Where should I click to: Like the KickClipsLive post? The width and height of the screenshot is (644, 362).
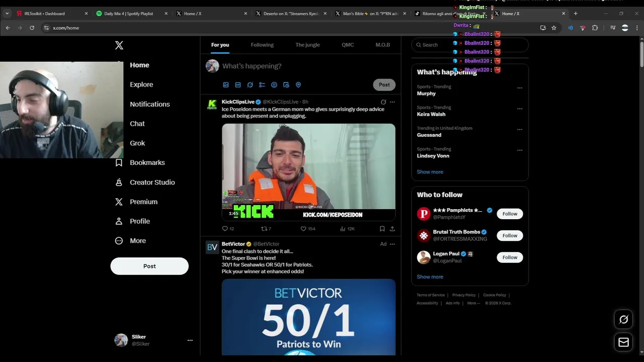[x=303, y=229]
